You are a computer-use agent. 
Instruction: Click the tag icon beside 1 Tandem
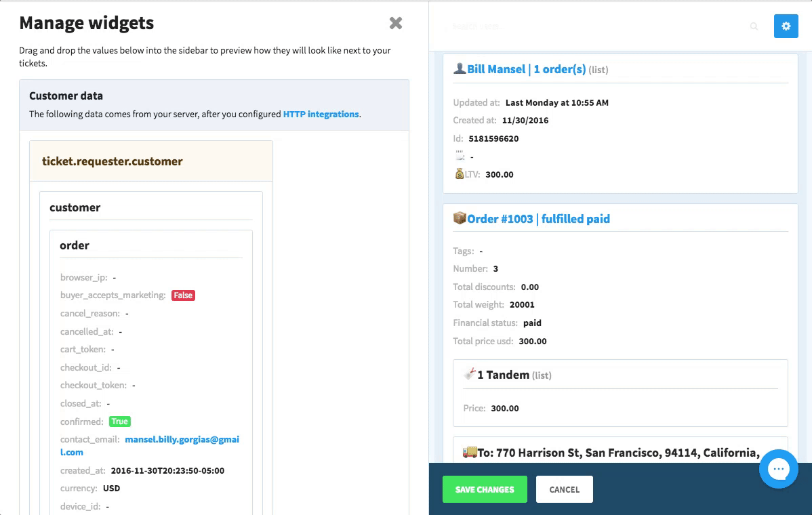(470, 373)
